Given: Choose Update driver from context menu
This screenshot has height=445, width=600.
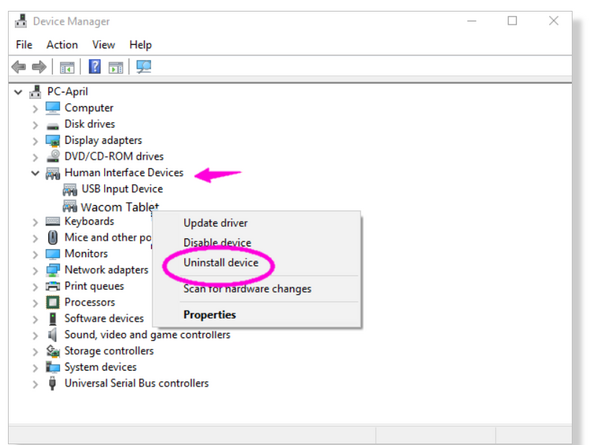Looking at the screenshot, I should (215, 223).
